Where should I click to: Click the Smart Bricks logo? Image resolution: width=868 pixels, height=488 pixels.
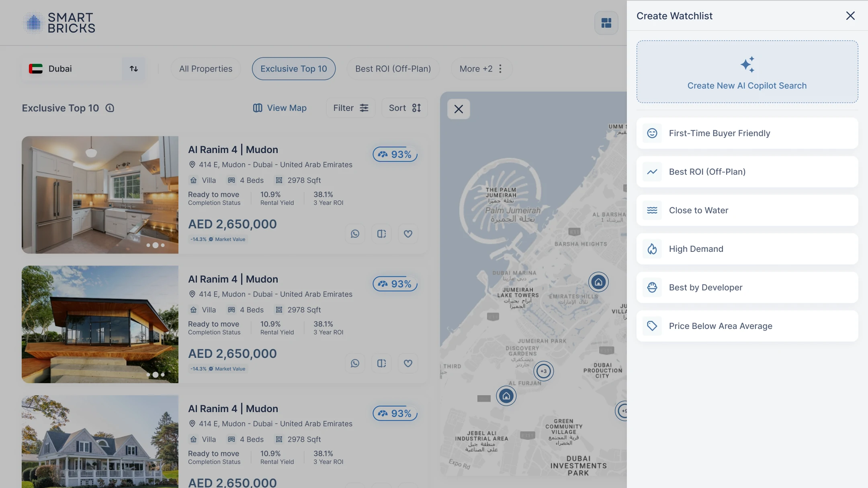[x=59, y=22]
